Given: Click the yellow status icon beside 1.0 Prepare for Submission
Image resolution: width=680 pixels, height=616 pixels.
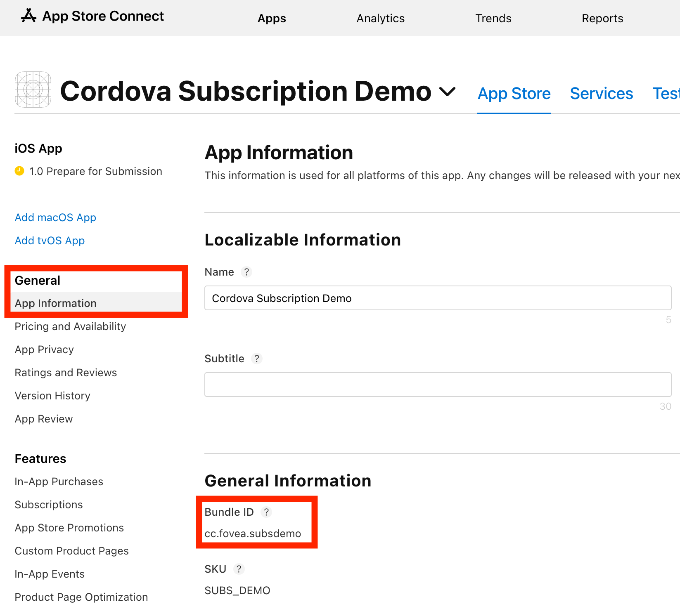Looking at the screenshot, I should tap(19, 171).
